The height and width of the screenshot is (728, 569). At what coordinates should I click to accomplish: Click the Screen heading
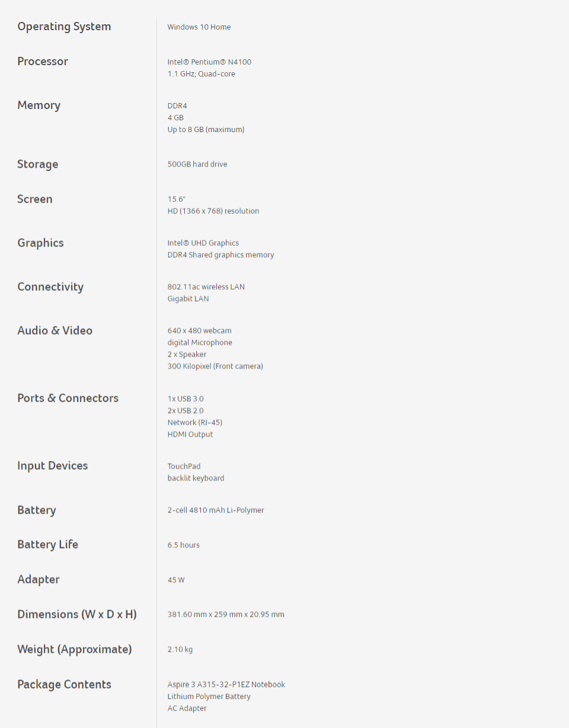(35, 199)
